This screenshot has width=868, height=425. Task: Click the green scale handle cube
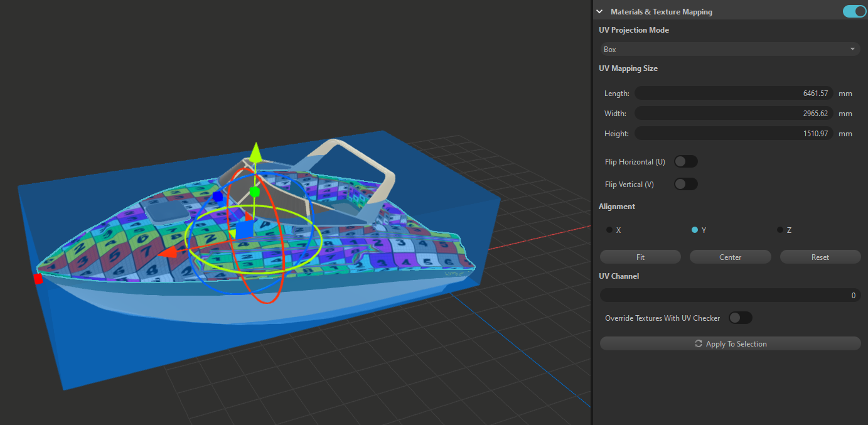tap(254, 191)
